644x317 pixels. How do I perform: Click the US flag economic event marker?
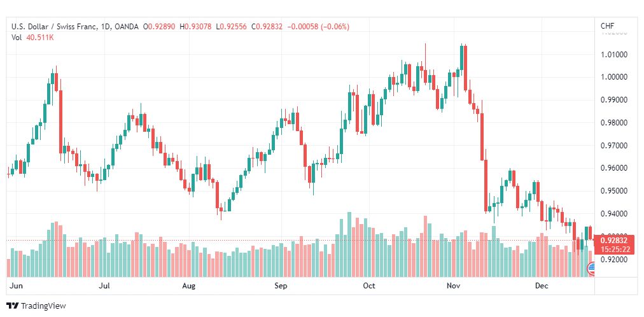591,269
